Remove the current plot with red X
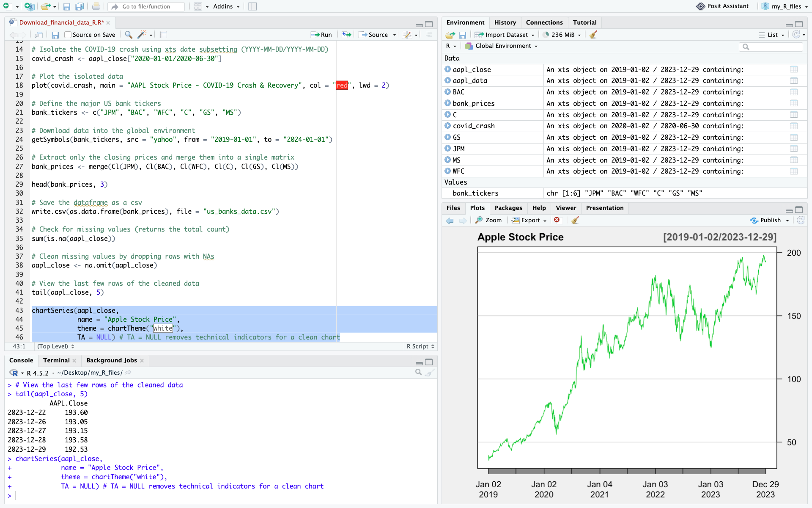The width and height of the screenshot is (812, 508). pos(557,220)
